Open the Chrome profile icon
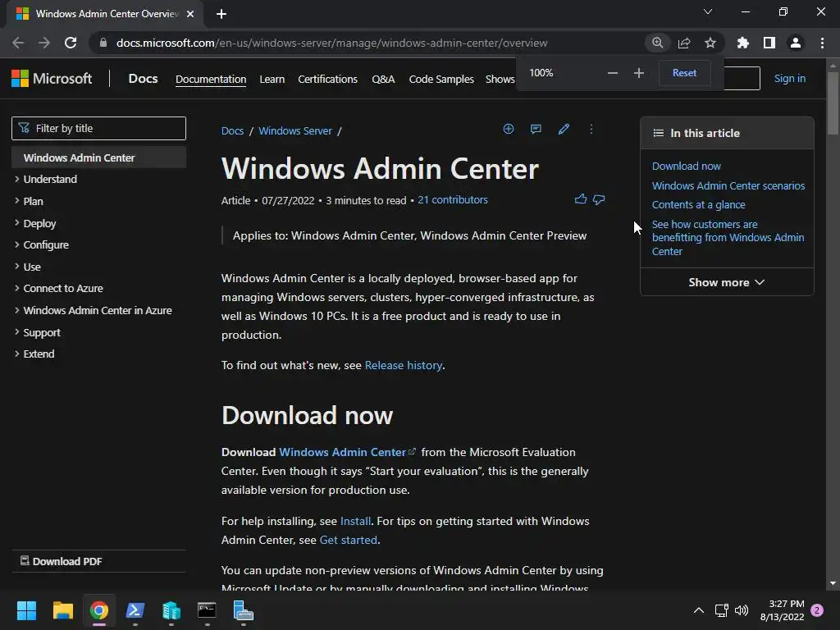 pos(796,43)
